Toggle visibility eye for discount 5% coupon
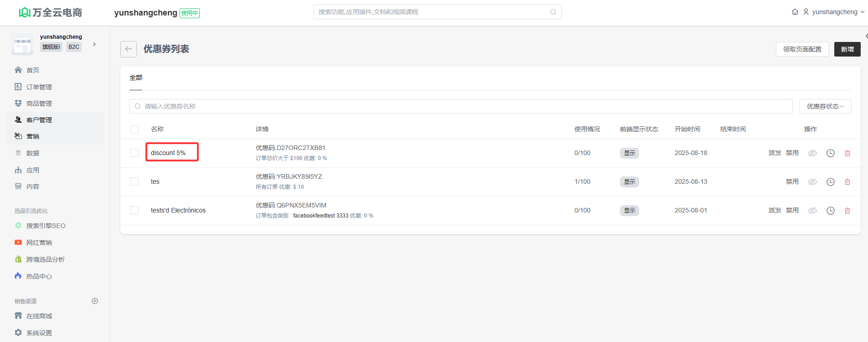Screen dimensions: 868x342 click(x=812, y=153)
